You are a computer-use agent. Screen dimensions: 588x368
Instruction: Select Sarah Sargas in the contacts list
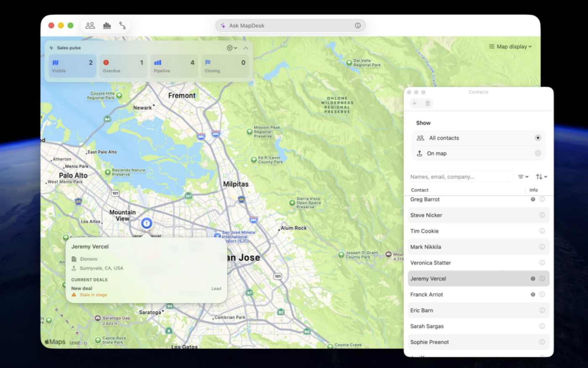click(x=478, y=326)
